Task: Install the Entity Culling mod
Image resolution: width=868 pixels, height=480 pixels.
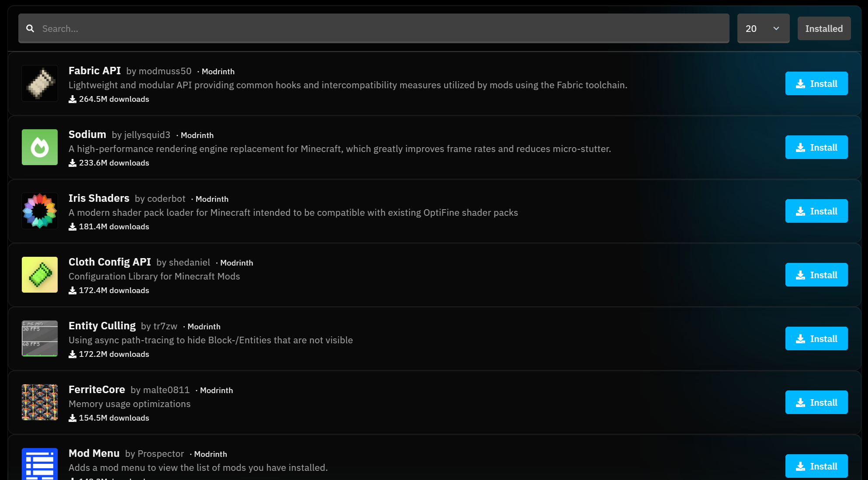Action: click(x=816, y=338)
